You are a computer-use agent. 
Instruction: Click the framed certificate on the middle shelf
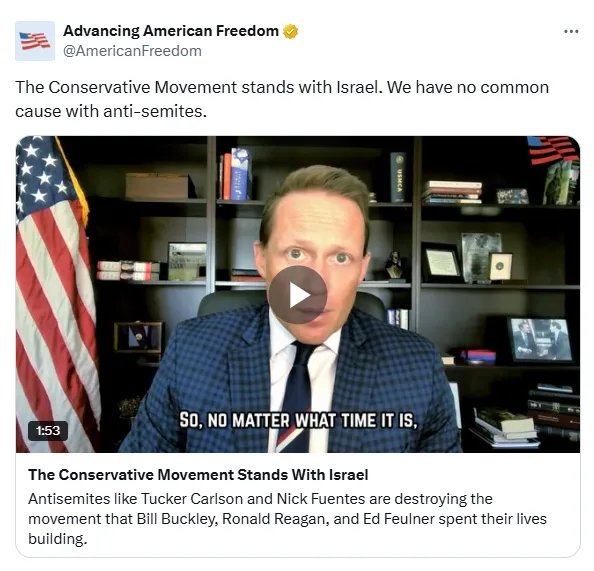tap(442, 262)
